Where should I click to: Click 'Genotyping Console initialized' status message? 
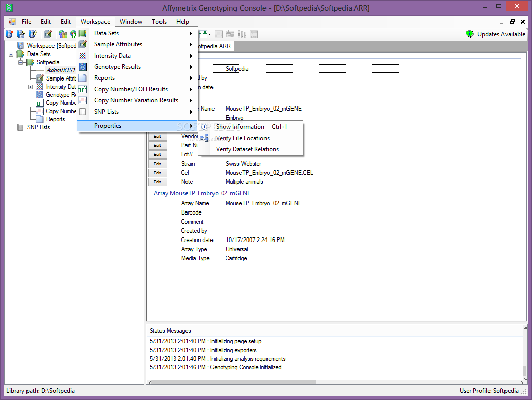tap(246, 367)
